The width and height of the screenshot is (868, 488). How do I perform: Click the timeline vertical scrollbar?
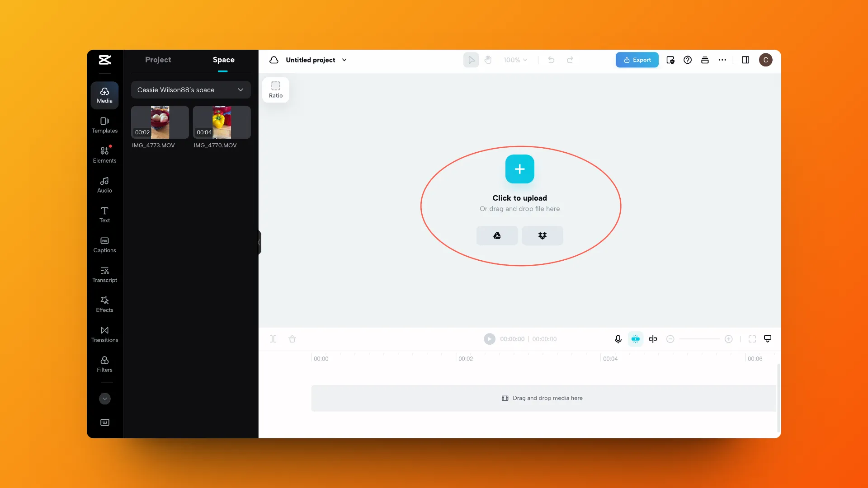[778, 398]
